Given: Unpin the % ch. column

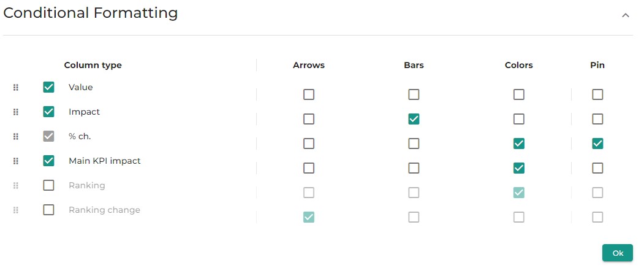Looking at the screenshot, I should (597, 144).
